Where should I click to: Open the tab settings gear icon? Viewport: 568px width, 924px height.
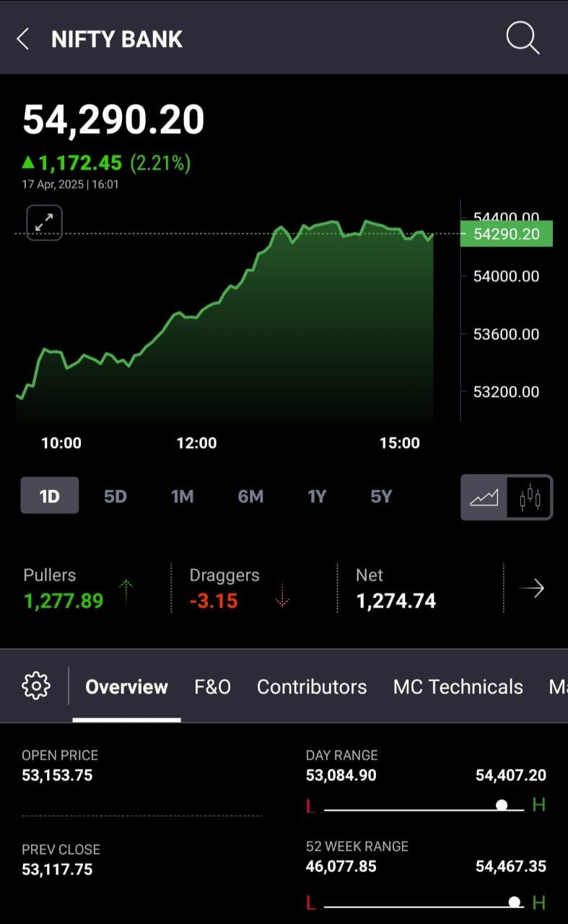click(x=36, y=686)
